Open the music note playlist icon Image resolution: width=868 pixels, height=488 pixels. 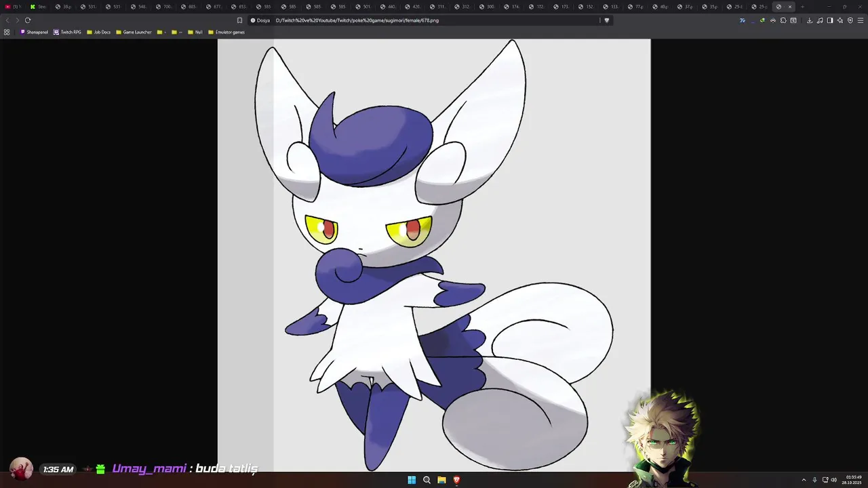[820, 20]
